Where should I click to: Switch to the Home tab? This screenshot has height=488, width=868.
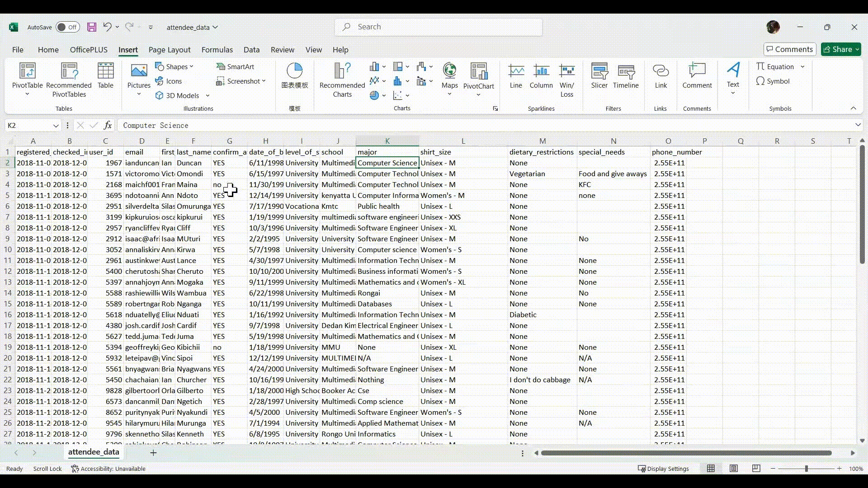point(48,50)
